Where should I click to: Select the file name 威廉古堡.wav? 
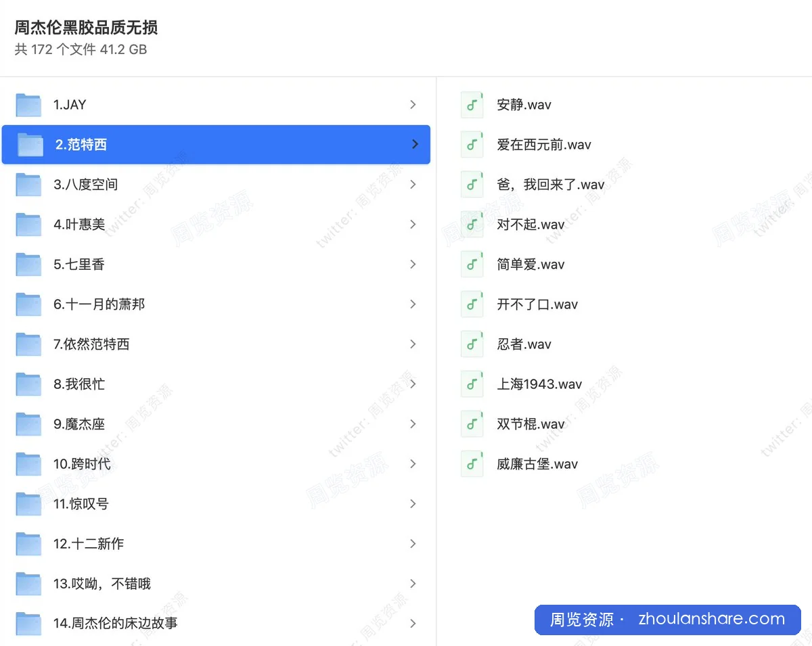[537, 464]
